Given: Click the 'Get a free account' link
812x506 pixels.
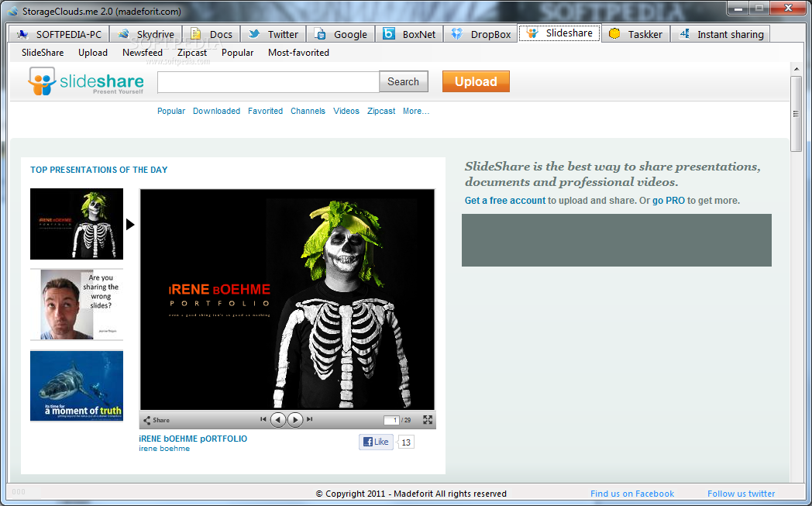Looking at the screenshot, I should pyautogui.click(x=505, y=201).
